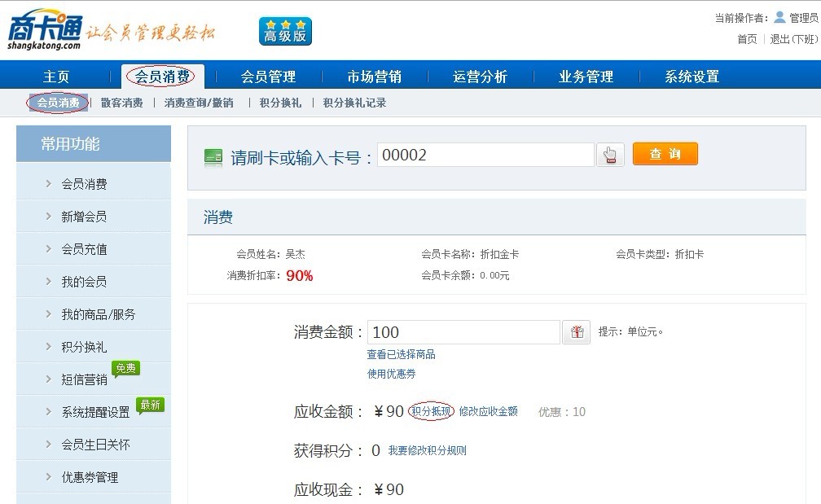Switch to 积分换礼记录 sub-tab
821x504 pixels.
pyautogui.click(x=354, y=103)
